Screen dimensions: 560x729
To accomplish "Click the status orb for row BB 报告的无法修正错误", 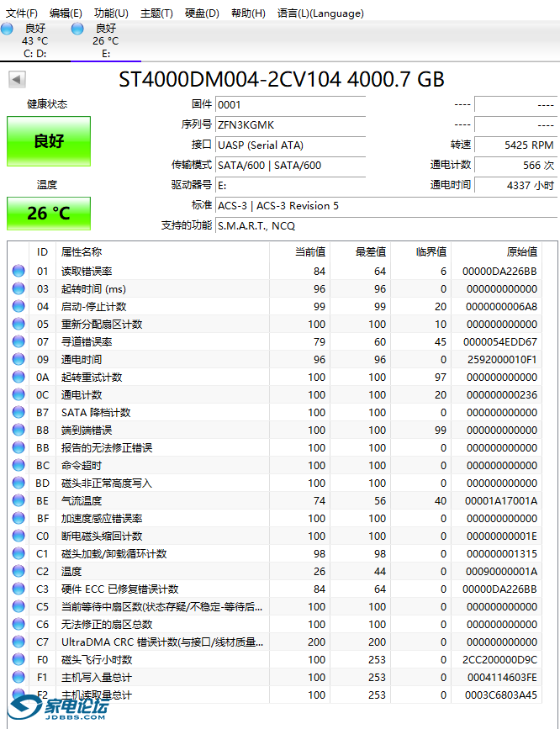I will pyautogui.click(x=18, y=447).
